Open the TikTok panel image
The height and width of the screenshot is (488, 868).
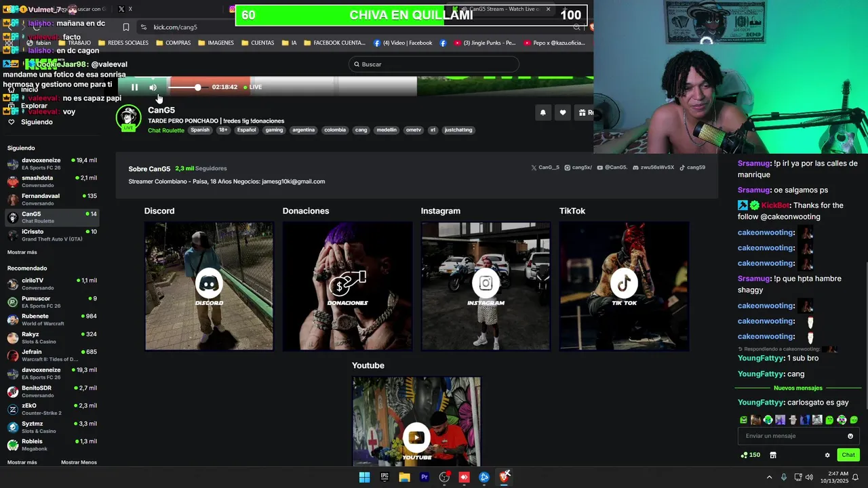[x=624, y=286]
